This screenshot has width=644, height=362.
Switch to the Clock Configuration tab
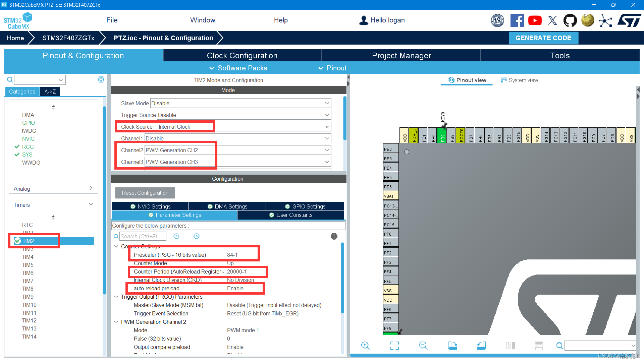242,55
